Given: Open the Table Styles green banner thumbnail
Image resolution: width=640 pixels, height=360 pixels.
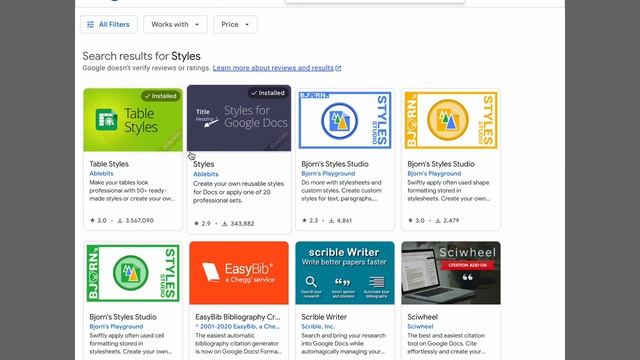Looking at the screenshot, I should [133, 120].
